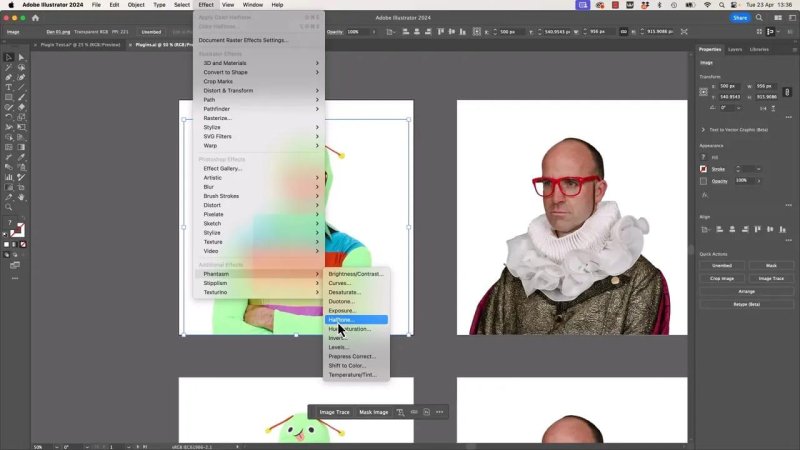Change the screen mode icon
This screenshot has height=450, width=800.
click(15, 265)
